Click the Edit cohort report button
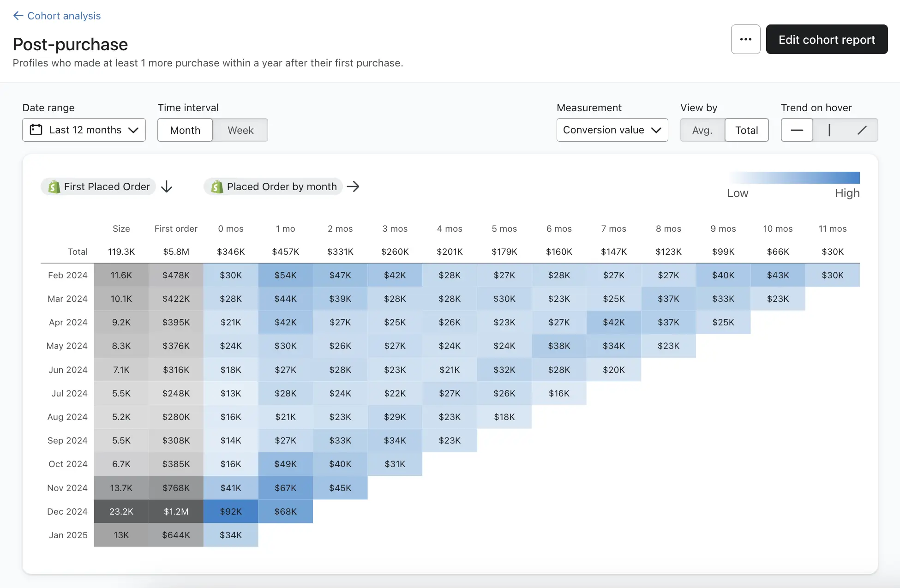The width and height of the screenshot is (900, 588). coord(827,39)
